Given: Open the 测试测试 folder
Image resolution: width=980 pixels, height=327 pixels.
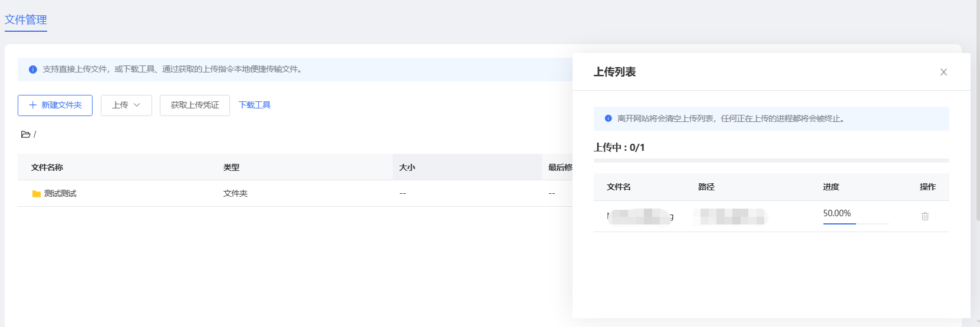Looking at the screenshot, I should (x=60, y=193).
